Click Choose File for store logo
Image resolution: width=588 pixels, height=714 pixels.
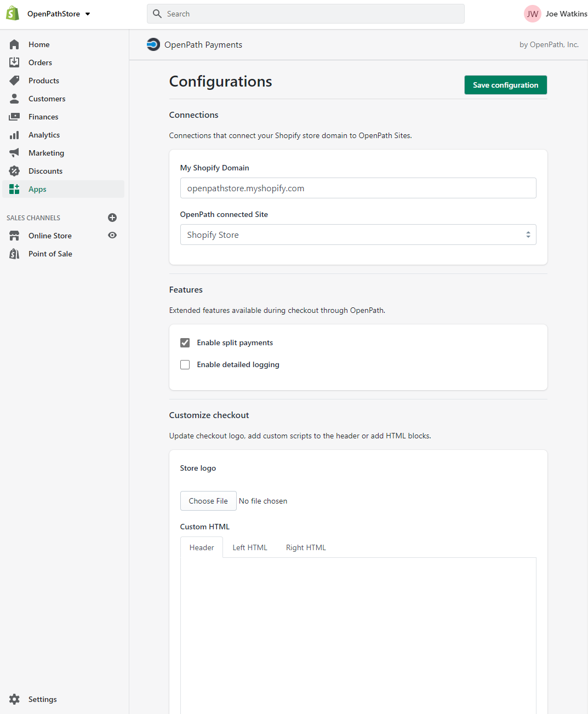click(208, 501)
